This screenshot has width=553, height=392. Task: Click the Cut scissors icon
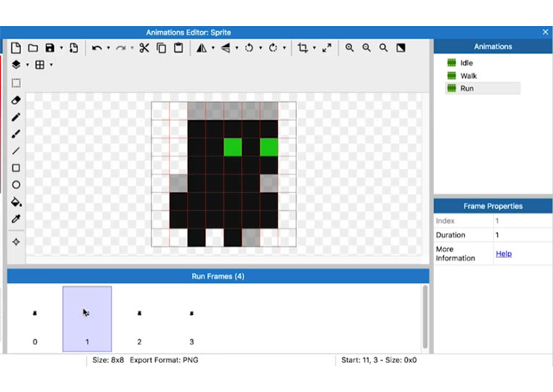click(144, 48)
